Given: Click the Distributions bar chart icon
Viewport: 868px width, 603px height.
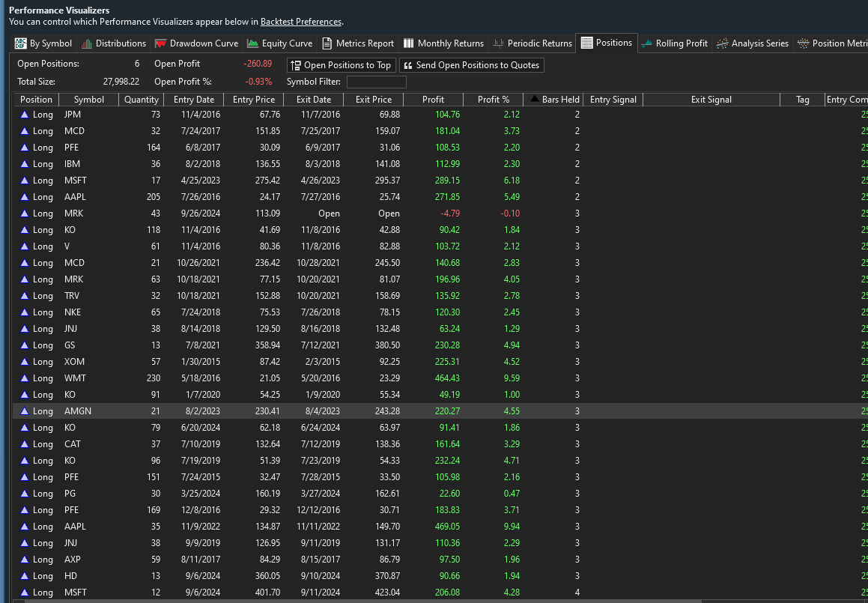Looking at the screenshot, I should coord(86,43).
